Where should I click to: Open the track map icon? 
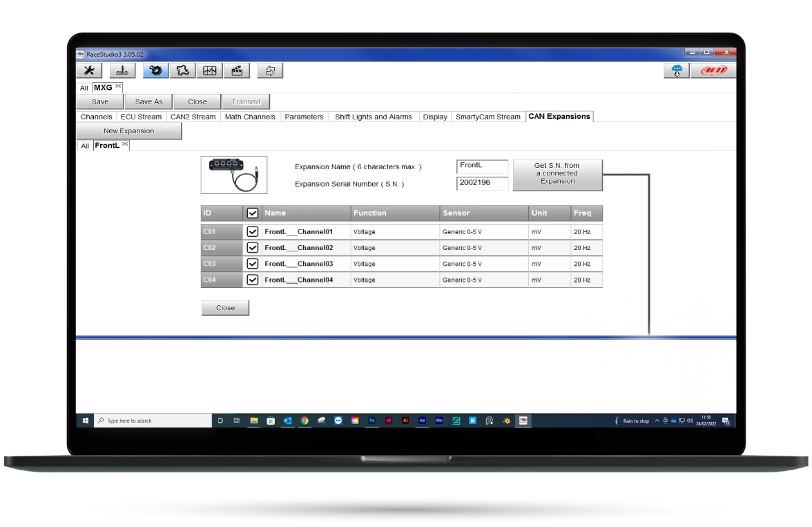[182, 70]
